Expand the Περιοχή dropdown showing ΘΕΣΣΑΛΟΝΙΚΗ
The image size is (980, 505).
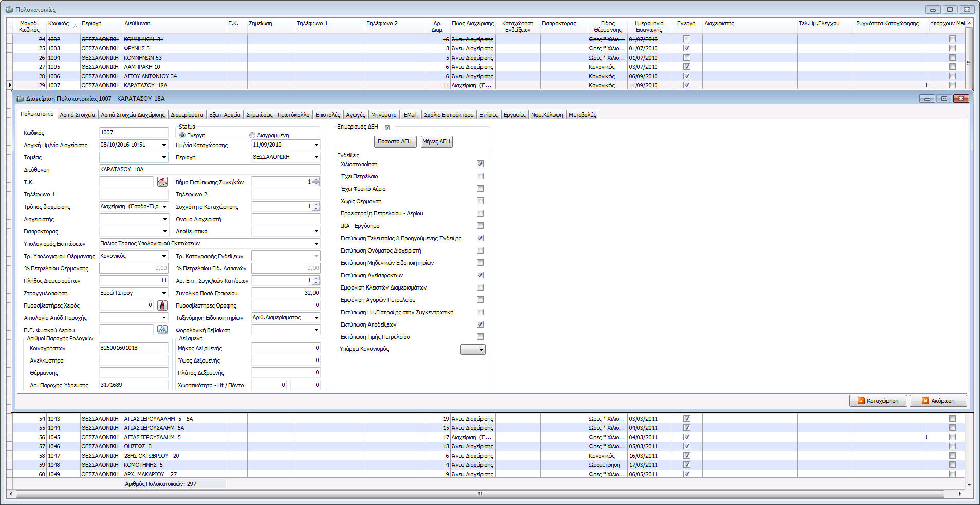[x=316, y=157]
